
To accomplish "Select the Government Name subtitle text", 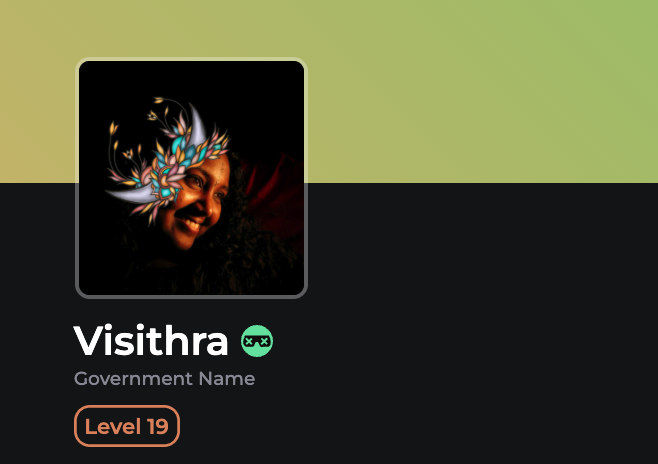I will 164,379.
